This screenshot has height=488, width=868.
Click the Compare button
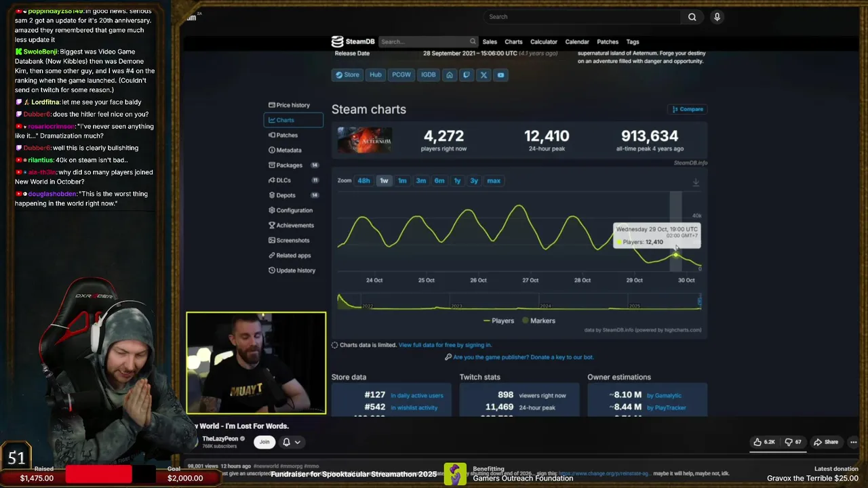tap(688, 109)
